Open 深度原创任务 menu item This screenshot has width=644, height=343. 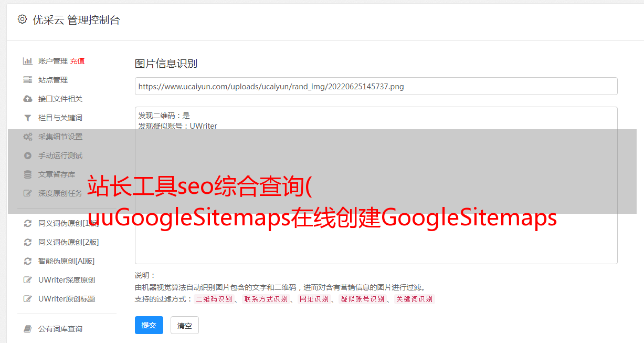pyautogui.click(x=60, y=193)
